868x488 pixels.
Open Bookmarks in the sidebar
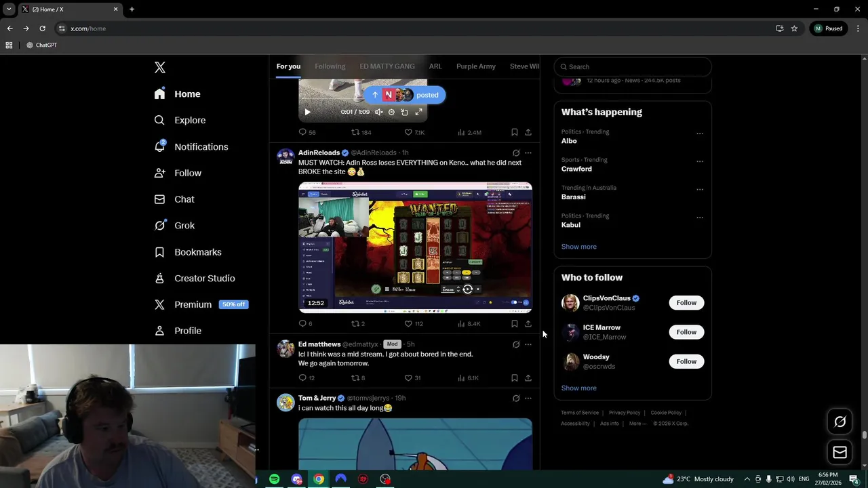[x=188, y=251]
